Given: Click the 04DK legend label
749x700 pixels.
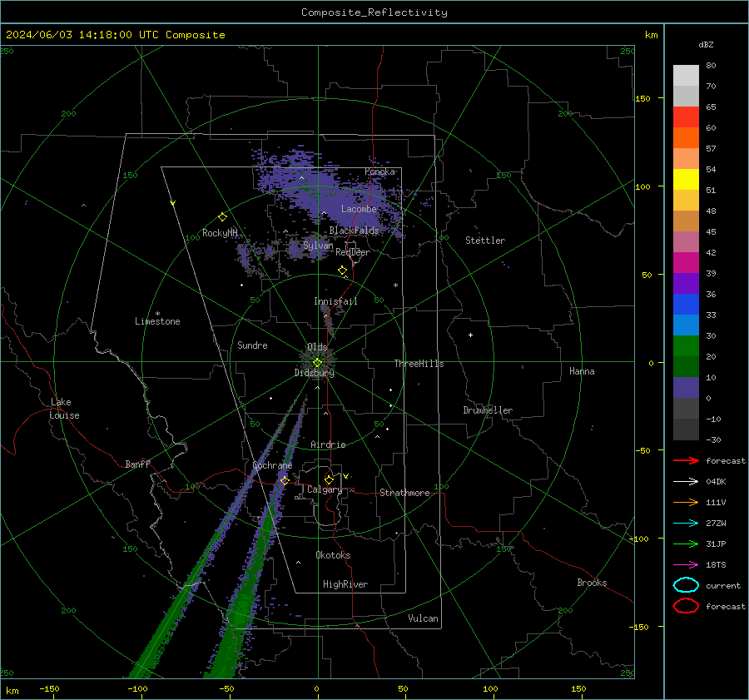Looking at the screenshot, I should click(716, 482).
